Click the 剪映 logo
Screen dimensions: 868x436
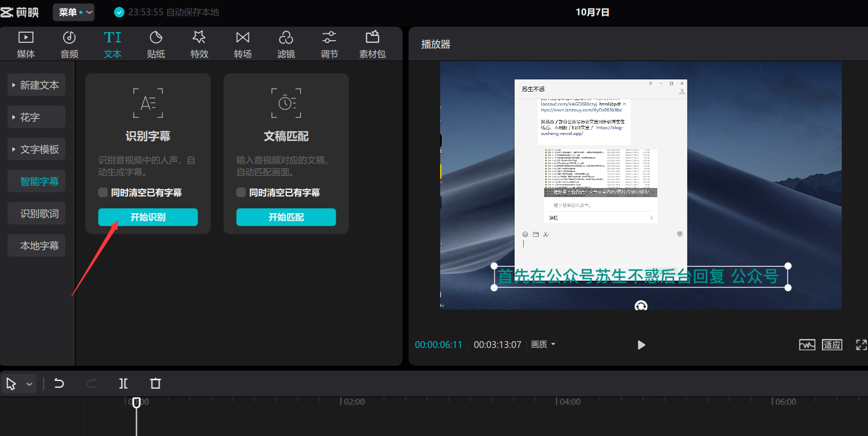coord(20,12)
